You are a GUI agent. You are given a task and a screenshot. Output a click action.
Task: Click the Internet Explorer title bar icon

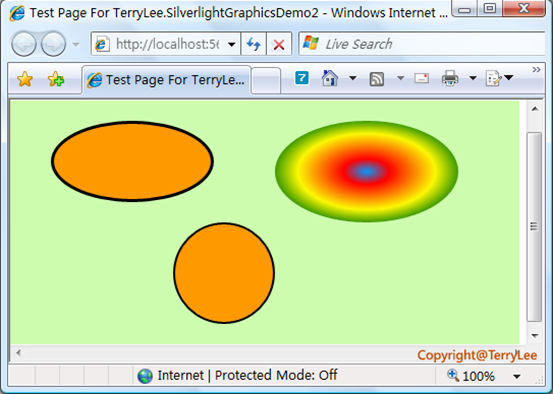[17, 13]
